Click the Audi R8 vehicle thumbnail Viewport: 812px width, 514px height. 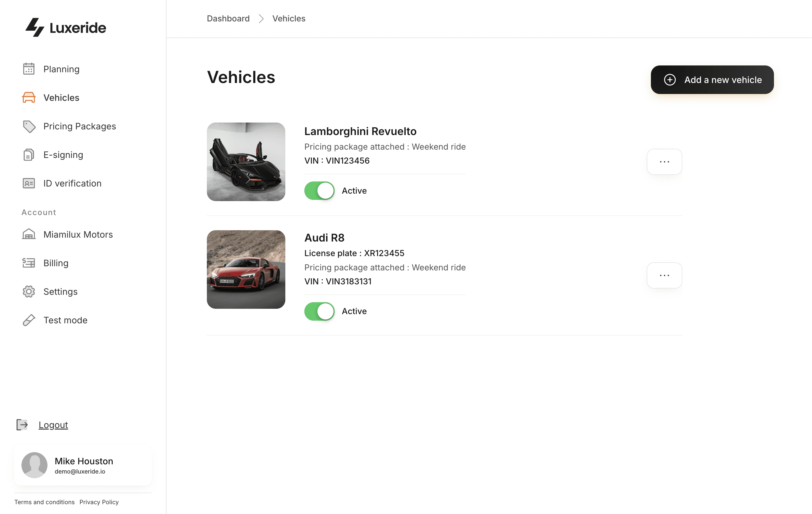click(x=246, y=269)
